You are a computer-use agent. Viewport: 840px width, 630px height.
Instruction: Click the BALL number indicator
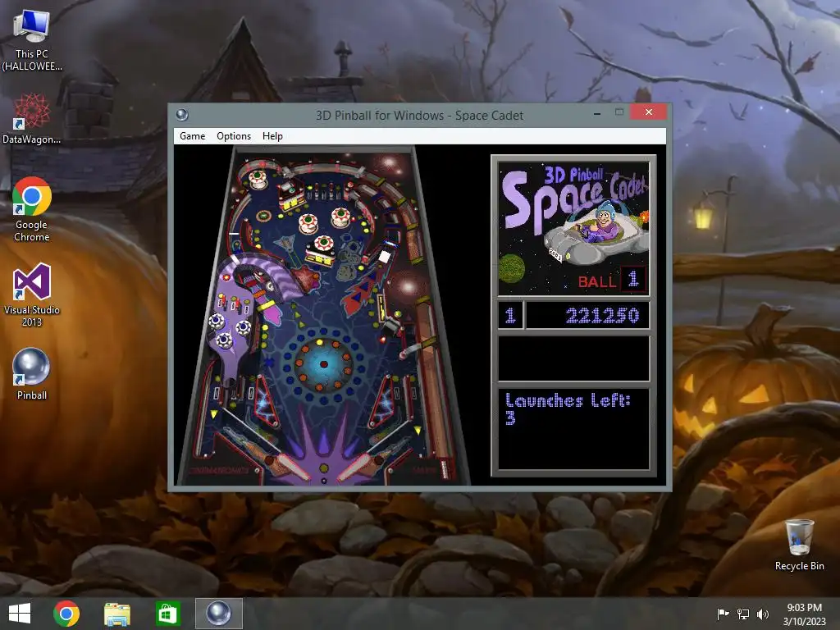633,279
